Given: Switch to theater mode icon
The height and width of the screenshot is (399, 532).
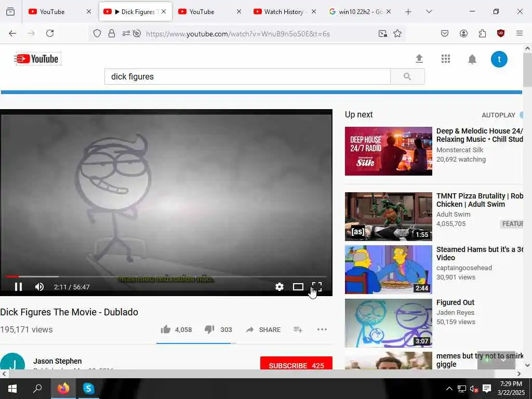Looking at the screenshot, I should (x=298, y=287).
